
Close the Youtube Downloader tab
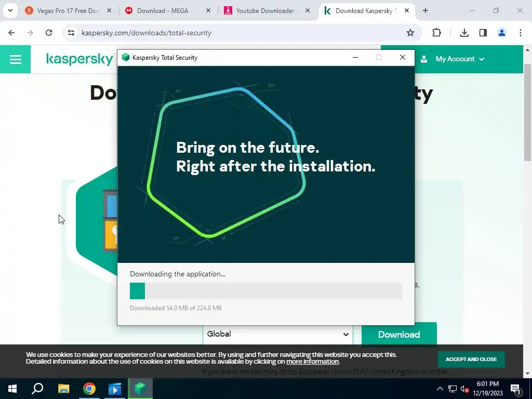pos(308,11)
